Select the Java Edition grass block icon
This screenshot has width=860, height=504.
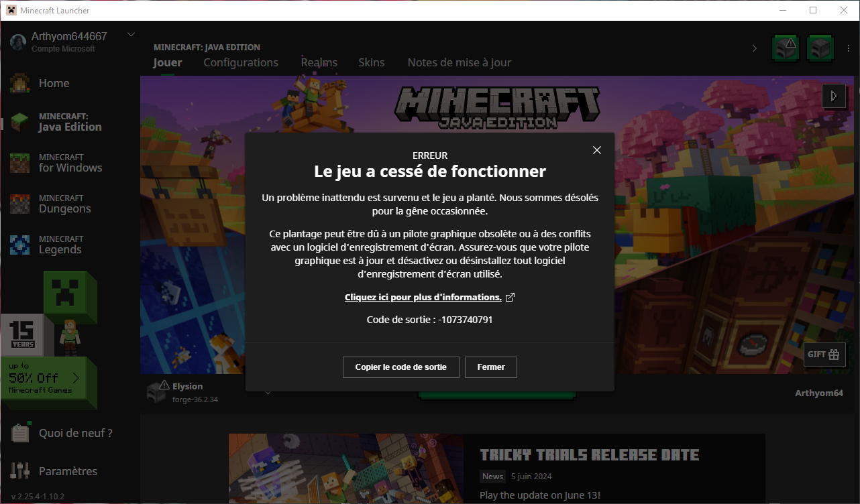coord(19,122)
